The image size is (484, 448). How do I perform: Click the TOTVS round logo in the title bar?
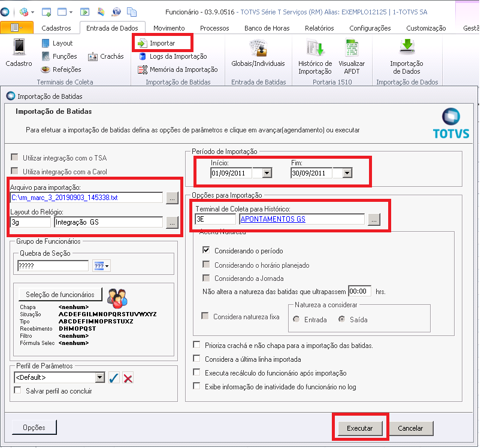pyautogui.click(x=5, y=12)
